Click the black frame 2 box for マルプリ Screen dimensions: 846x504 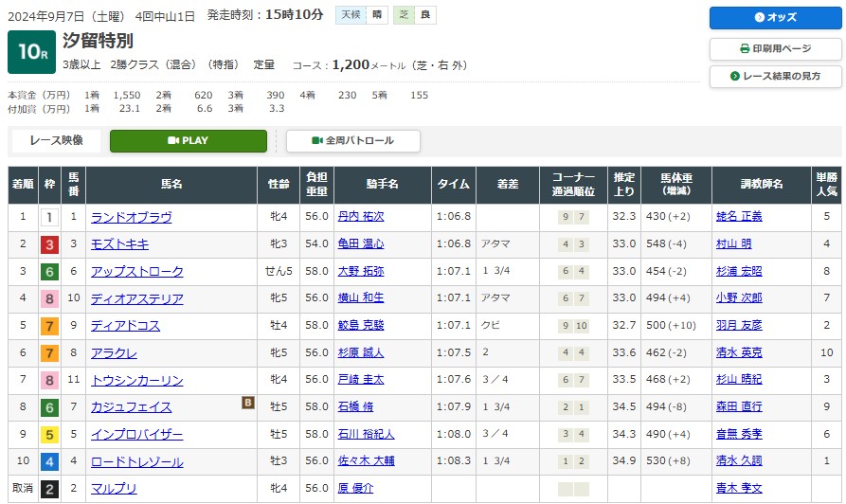[49, 489]
